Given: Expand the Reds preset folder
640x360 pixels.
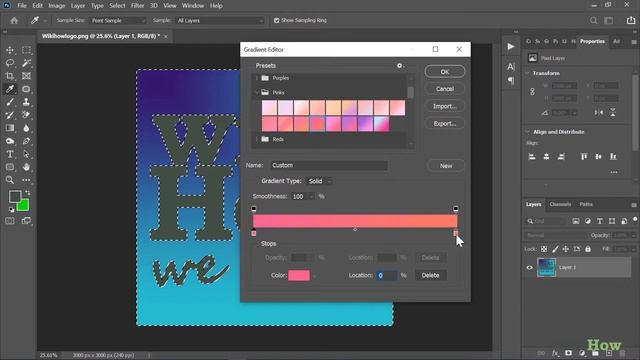Looking at the screenshot, I should point(257,140).
